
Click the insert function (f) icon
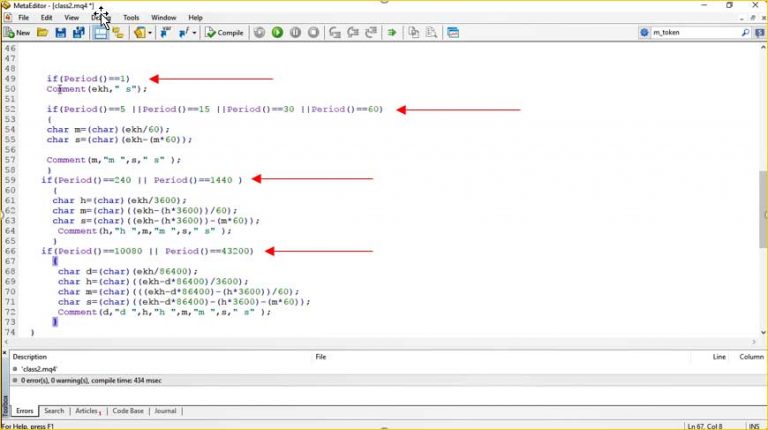coord(184,33)
